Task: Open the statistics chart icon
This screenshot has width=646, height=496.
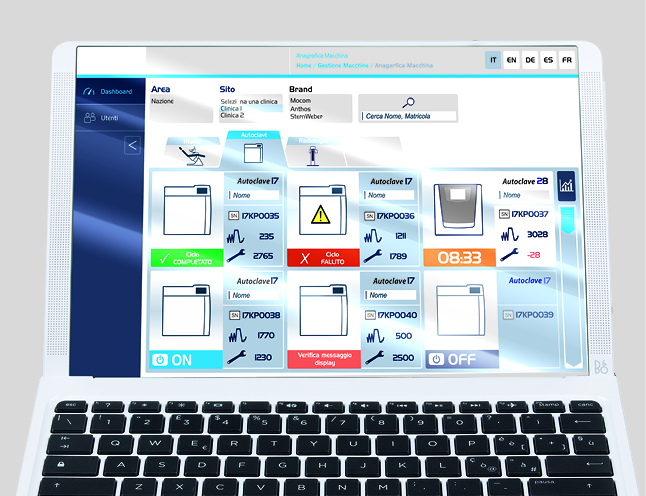Action: click(x=567, y=185)
